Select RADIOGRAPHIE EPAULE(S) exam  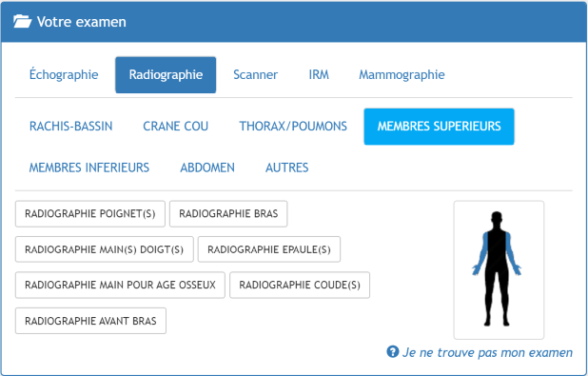(x=269, y=249)
